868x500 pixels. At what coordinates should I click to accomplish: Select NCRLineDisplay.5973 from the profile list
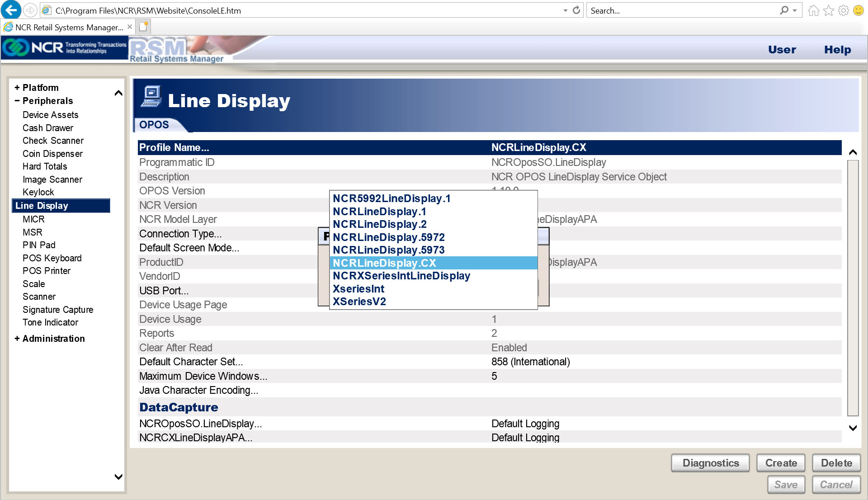[x=388, y=250]
